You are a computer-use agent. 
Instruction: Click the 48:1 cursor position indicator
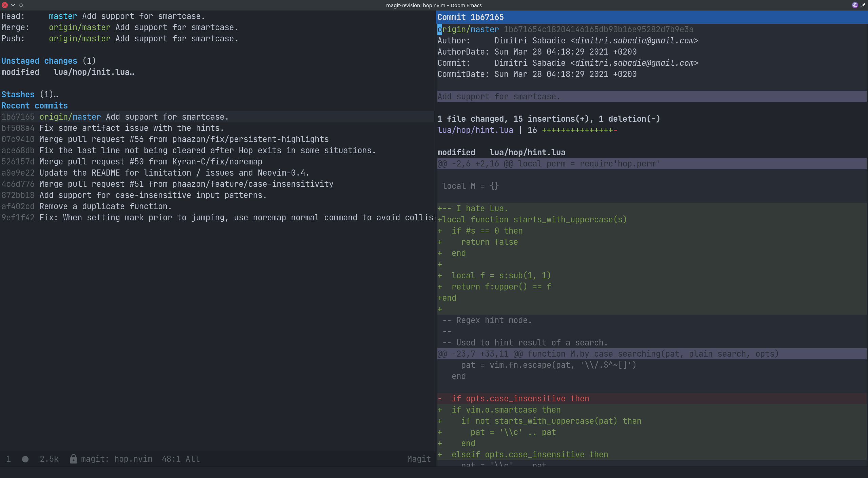point(171,459)
